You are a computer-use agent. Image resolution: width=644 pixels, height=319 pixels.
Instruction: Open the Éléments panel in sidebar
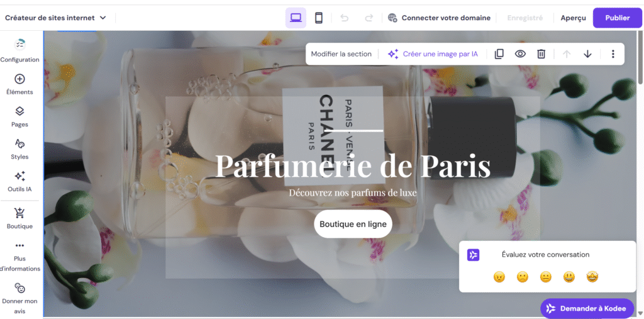coord(19,85)
